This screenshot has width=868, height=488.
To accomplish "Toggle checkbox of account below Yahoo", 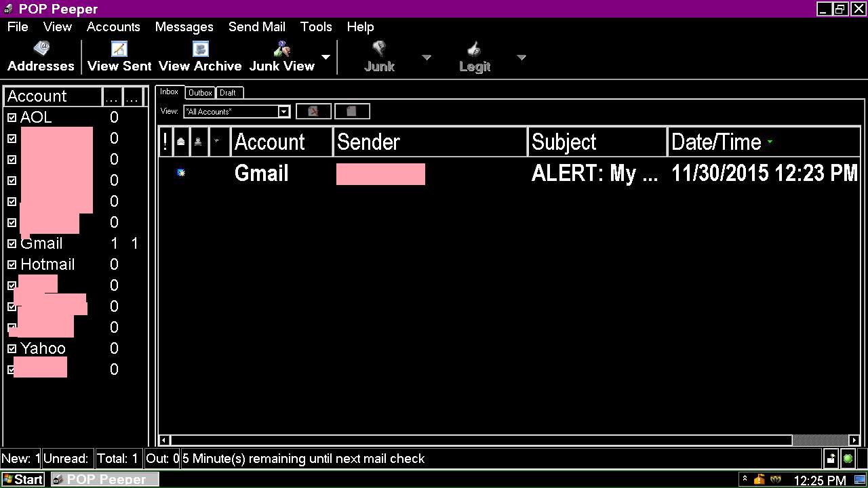I will click(x=12, y=369).
